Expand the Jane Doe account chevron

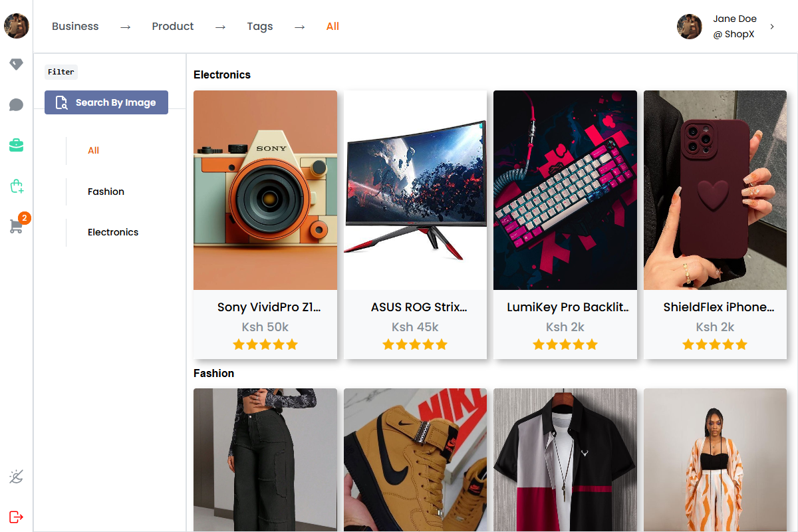click(772, 27)
